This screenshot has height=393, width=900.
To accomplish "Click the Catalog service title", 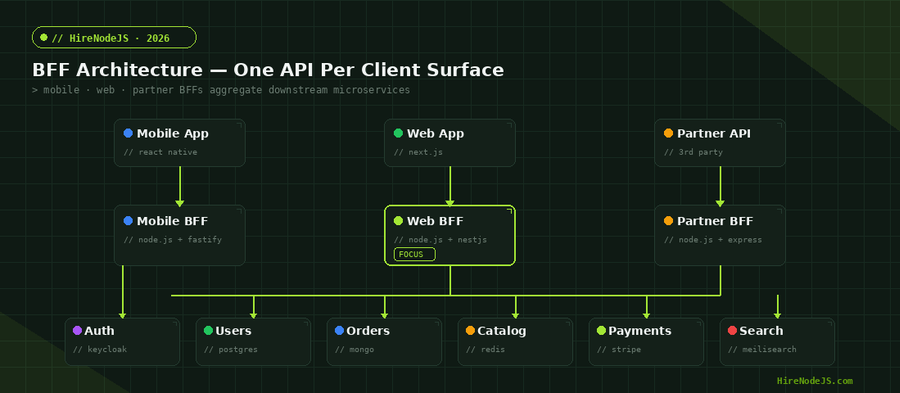I will click(502, 331).
